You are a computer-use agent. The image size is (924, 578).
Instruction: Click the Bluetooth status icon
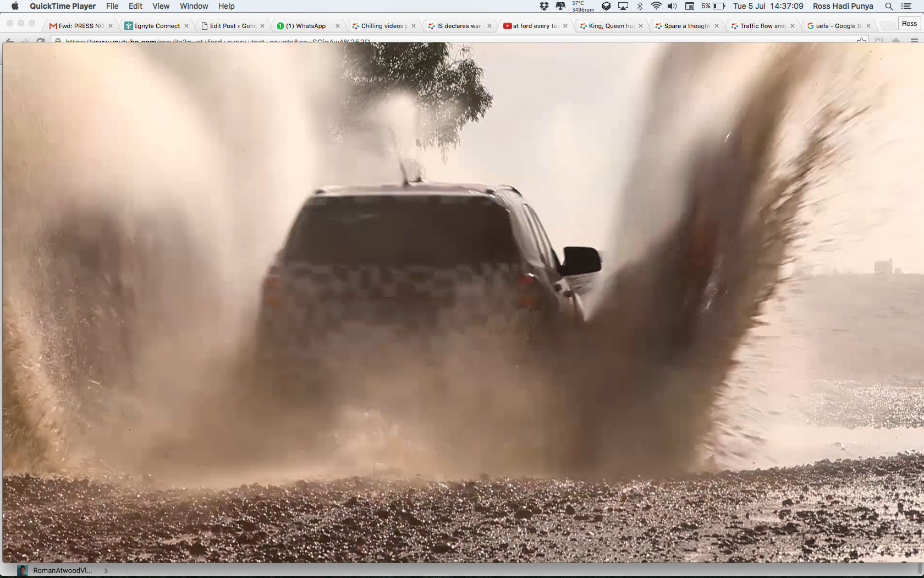click(x=640, y=6)
